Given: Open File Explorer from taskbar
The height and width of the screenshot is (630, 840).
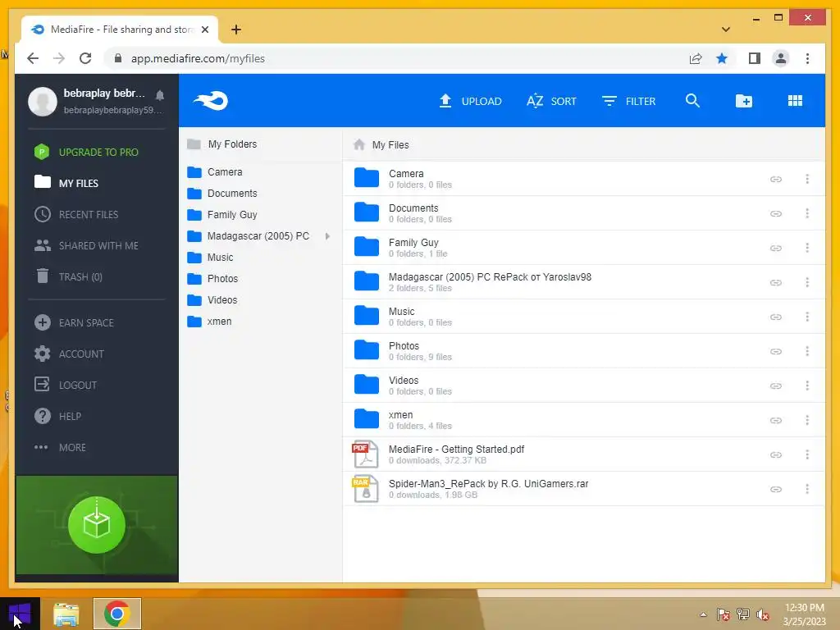Looking at the screenshot, I should tap(66, 614).
